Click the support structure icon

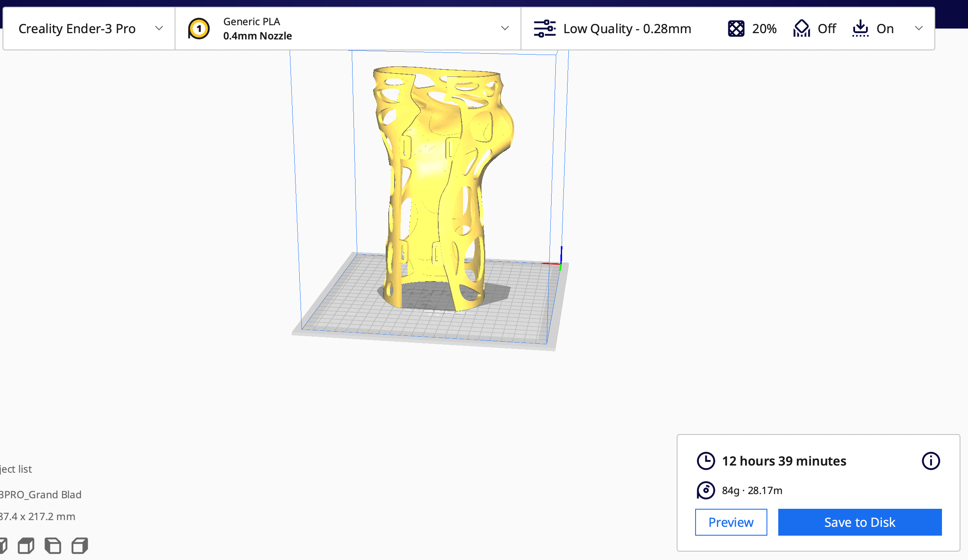pyautogui.click(x=802, y=28)
